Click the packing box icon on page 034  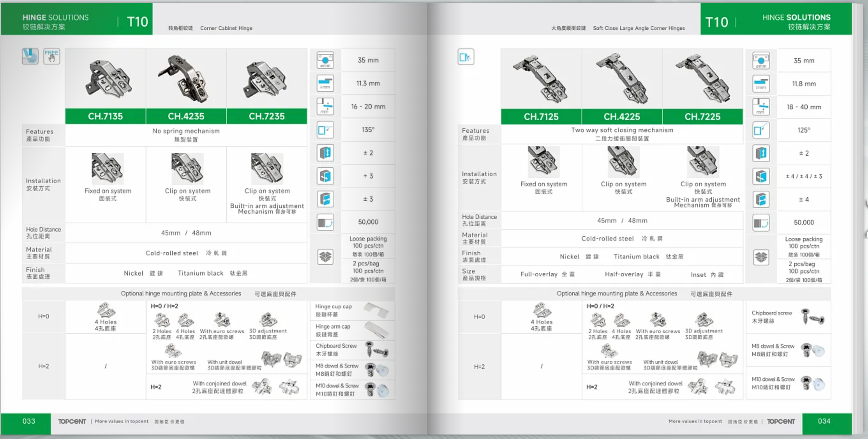coord(761,258)
